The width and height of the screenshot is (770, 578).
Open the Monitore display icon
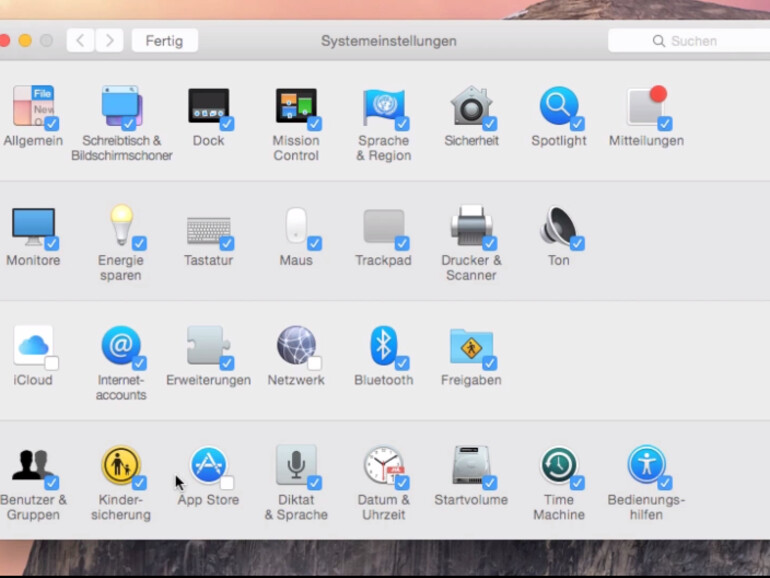click(x=33, y=226)
